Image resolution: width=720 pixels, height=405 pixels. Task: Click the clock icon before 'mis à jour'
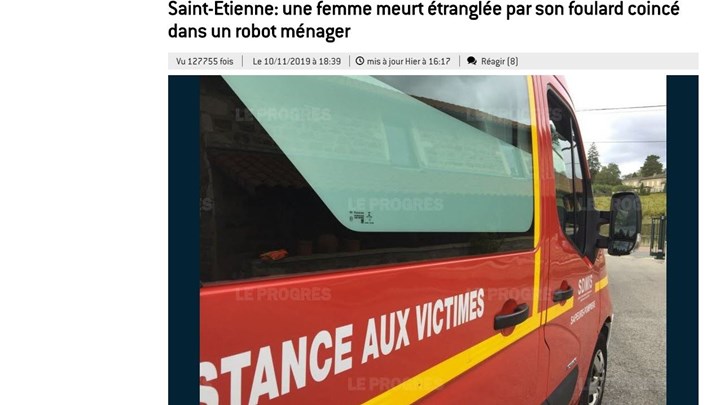point(360,61)
